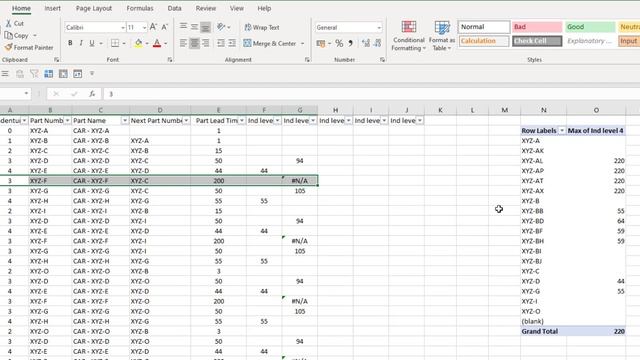Apply the Good cell style
The width and height of the screenshot is (640, 360).
point(590,27)
